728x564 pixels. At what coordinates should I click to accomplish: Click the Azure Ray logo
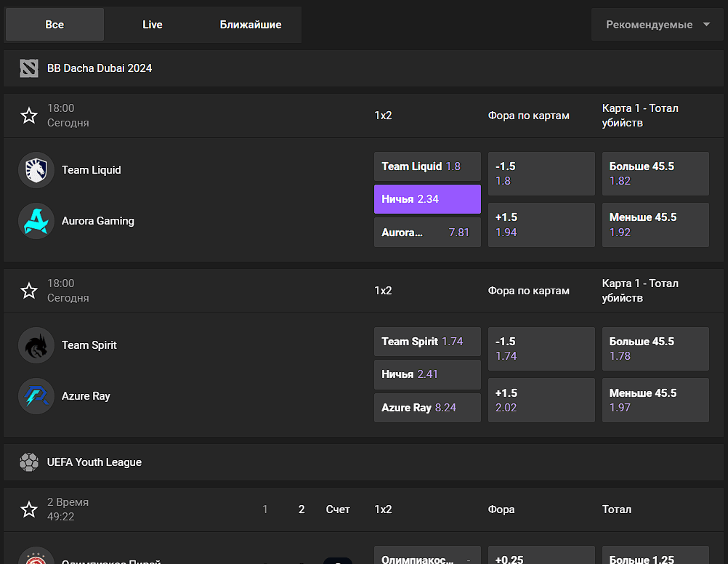(36, 396)
